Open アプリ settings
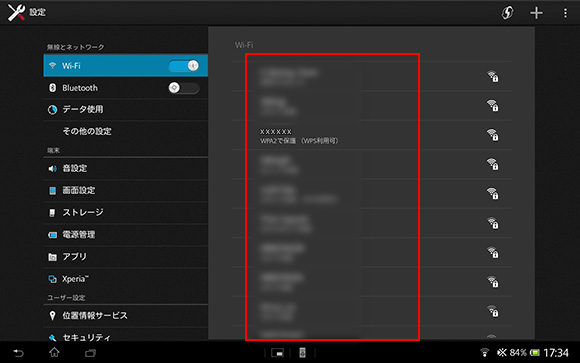 point(125,256)
